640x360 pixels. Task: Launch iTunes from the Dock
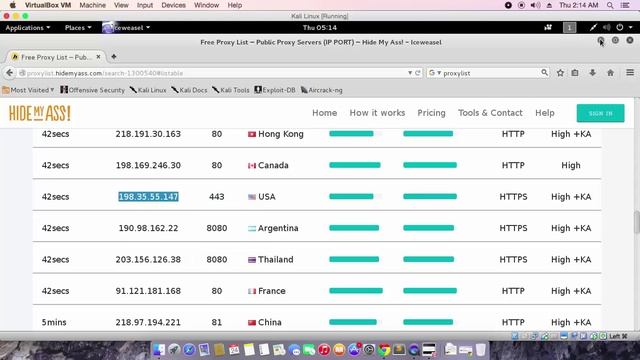pos(324,350)
